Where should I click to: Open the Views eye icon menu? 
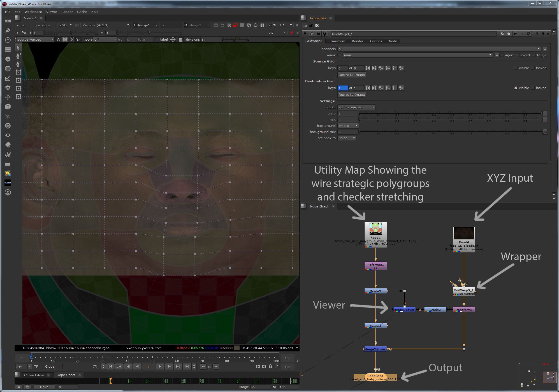point(8,135)
